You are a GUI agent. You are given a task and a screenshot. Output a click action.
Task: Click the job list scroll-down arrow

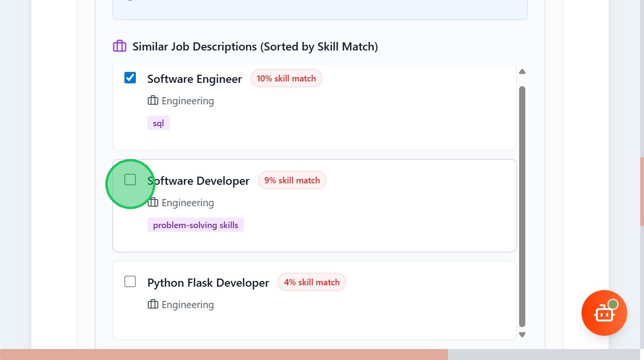point(522,334)
